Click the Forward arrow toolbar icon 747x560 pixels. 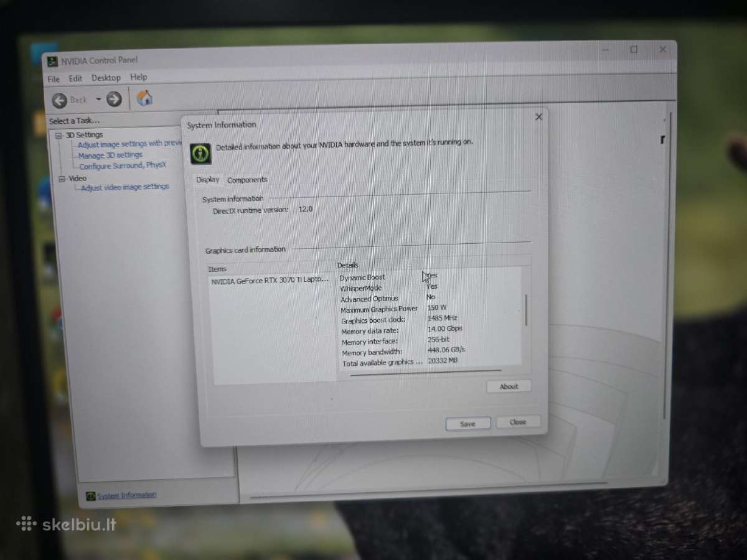[114, 99]
